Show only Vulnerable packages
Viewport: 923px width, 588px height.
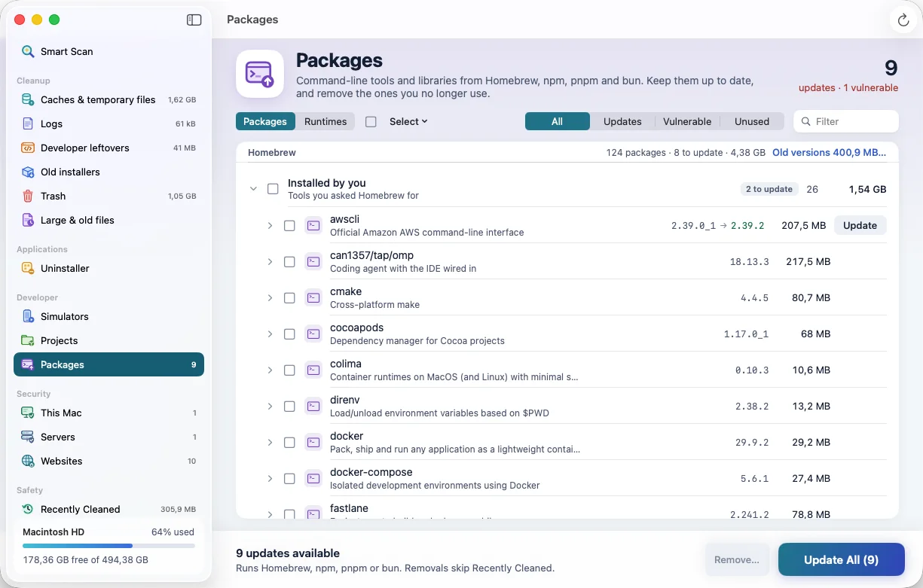pyautogui.click(x=687, y=121)
